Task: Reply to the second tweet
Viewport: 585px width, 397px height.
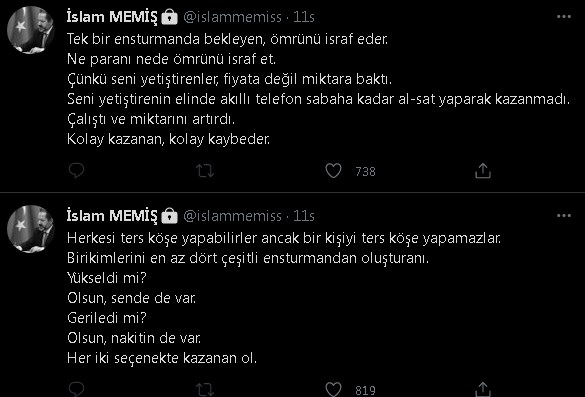Action: click(76, 390)
